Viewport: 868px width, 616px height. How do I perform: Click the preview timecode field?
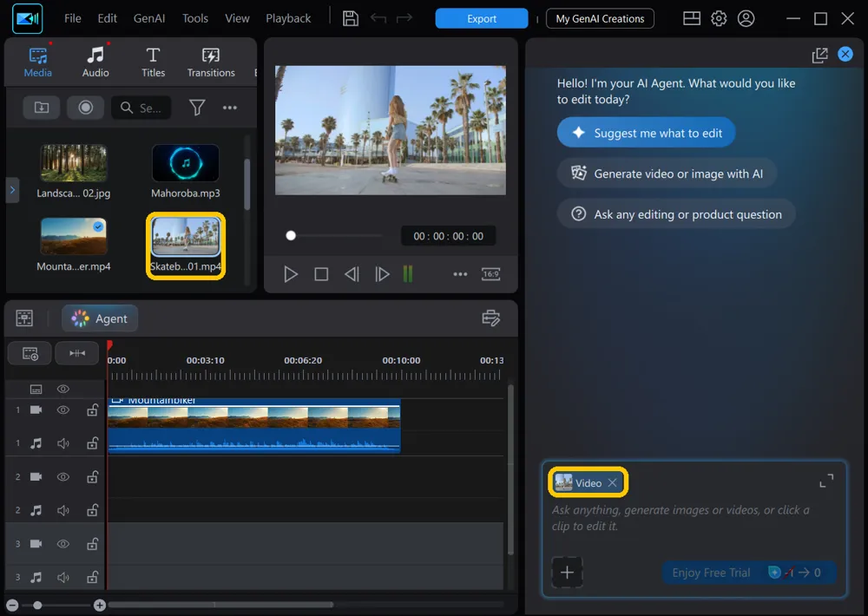(448, 236)
